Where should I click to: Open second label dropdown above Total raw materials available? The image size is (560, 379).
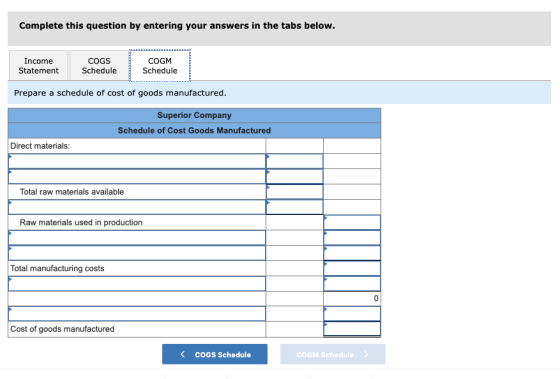click(x=137, y=176)
